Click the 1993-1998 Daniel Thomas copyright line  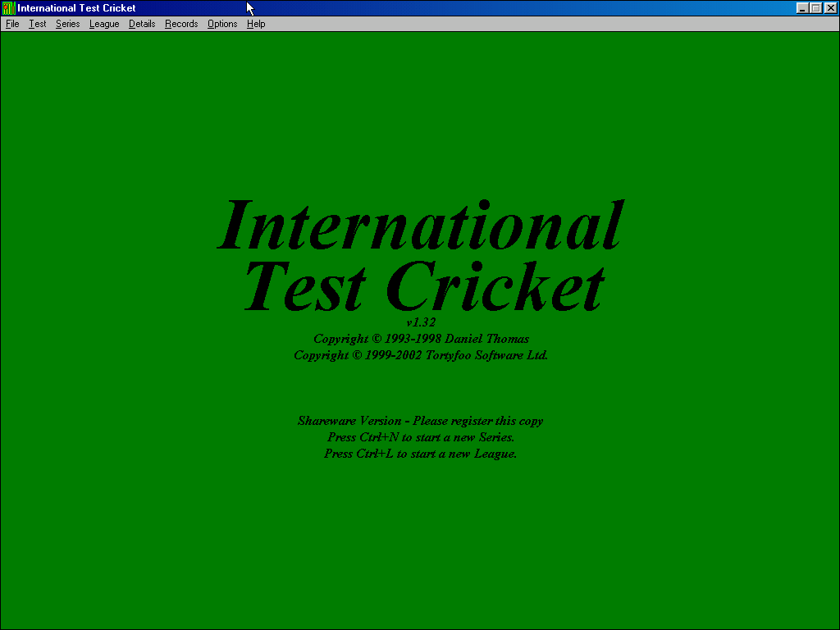click(x=421, y=339)
